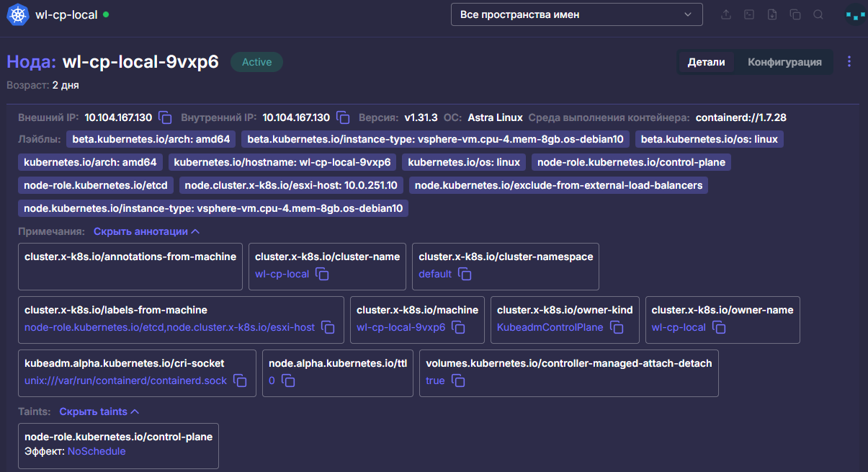Click the node title wl-cp-local-9vxp6
This screenshot has height=472, width=868.
[140, 62]
